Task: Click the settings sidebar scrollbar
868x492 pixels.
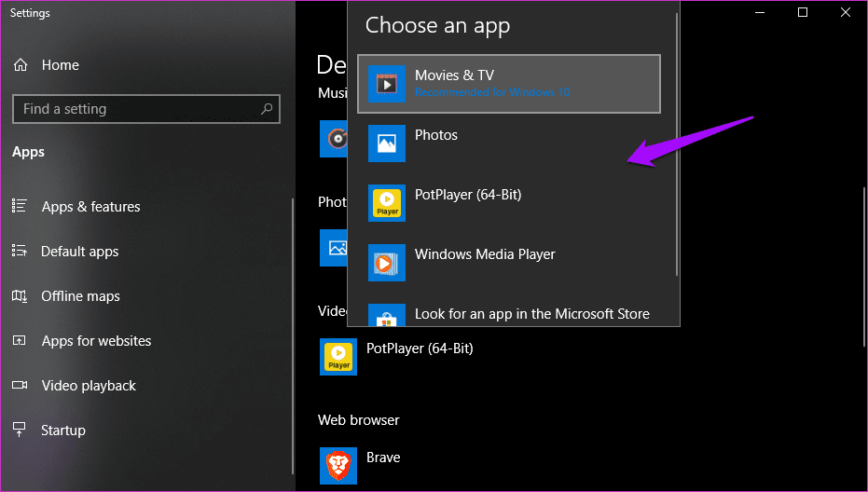Action: [x=293, y=336]
